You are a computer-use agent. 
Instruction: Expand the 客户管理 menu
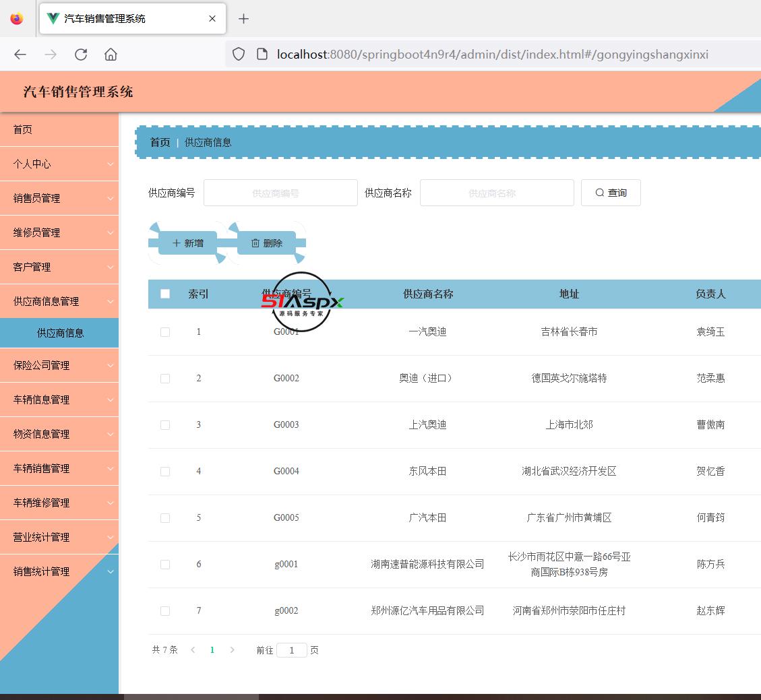coord(59,267)
